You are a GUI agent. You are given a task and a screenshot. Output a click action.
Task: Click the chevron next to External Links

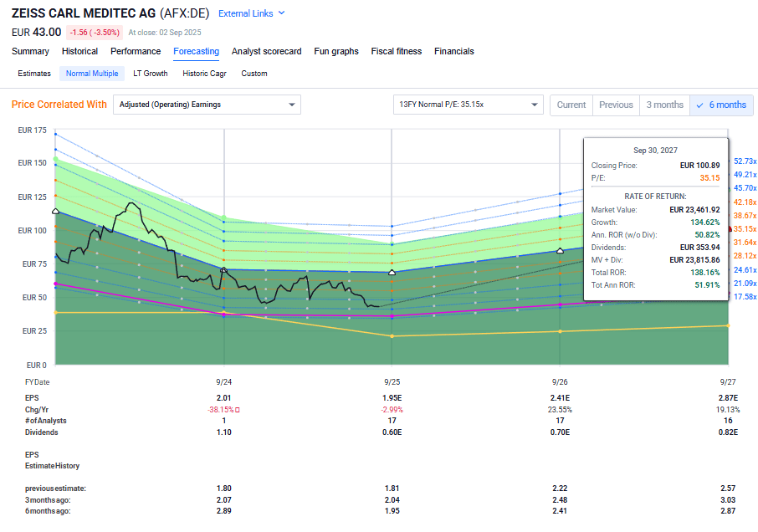[281, 13]
